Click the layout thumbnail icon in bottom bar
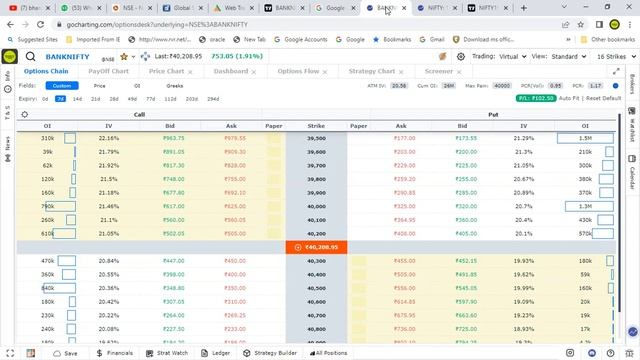Image resolution: width=640 pixels, height=360 pixels. 31,353
